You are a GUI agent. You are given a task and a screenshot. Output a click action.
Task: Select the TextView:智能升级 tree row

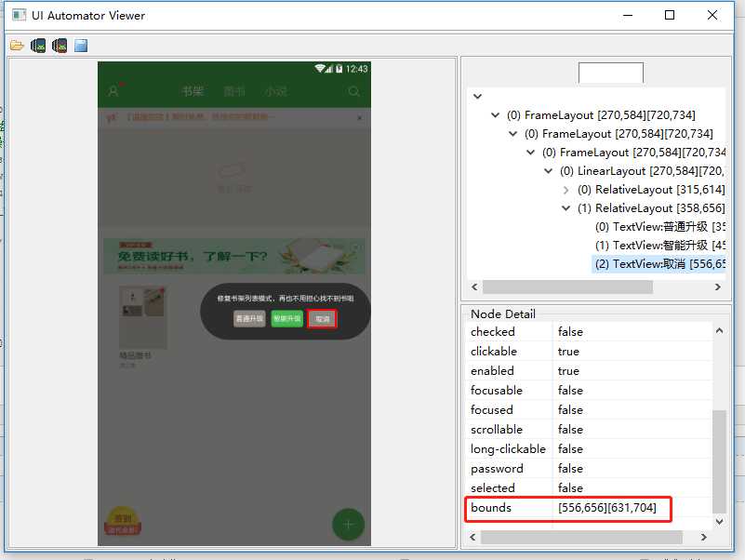(660, 246)
